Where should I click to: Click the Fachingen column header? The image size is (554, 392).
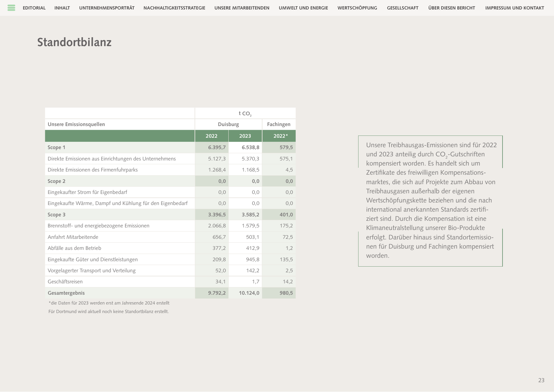(x=279, y=124)
